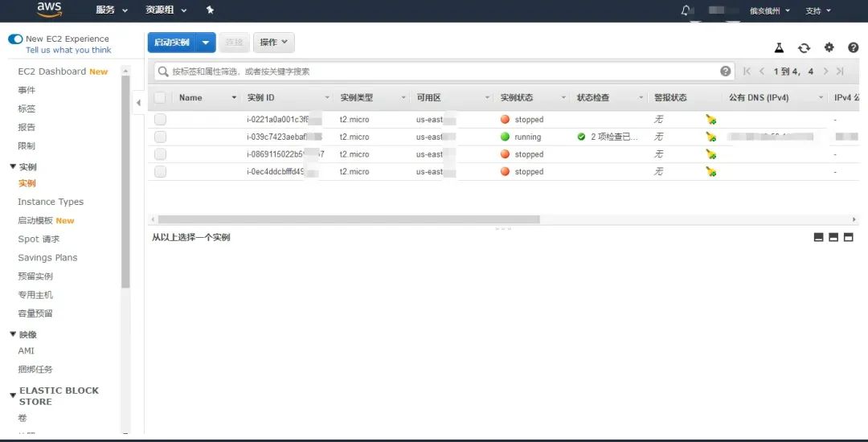Screen dimensions: 868x442
Task: Collapse the left navigation pane arrow
Action: 138,103
